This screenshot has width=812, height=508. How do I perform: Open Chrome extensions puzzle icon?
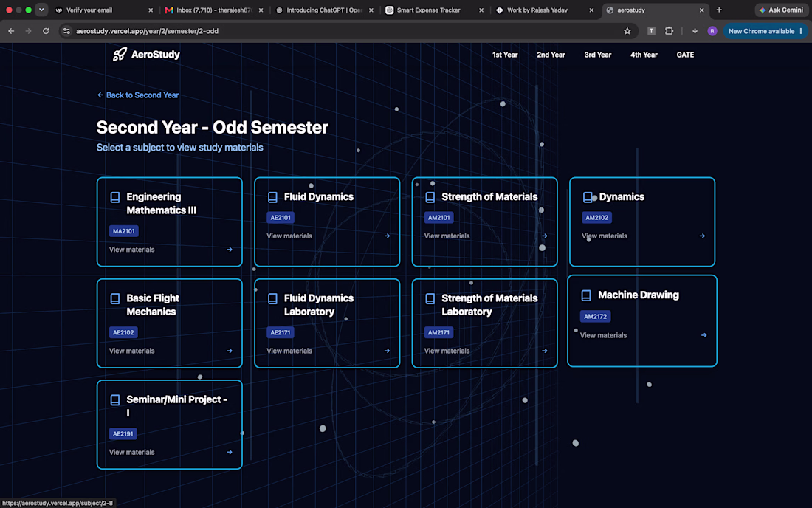pyautogui.click(x=669, y=31)
